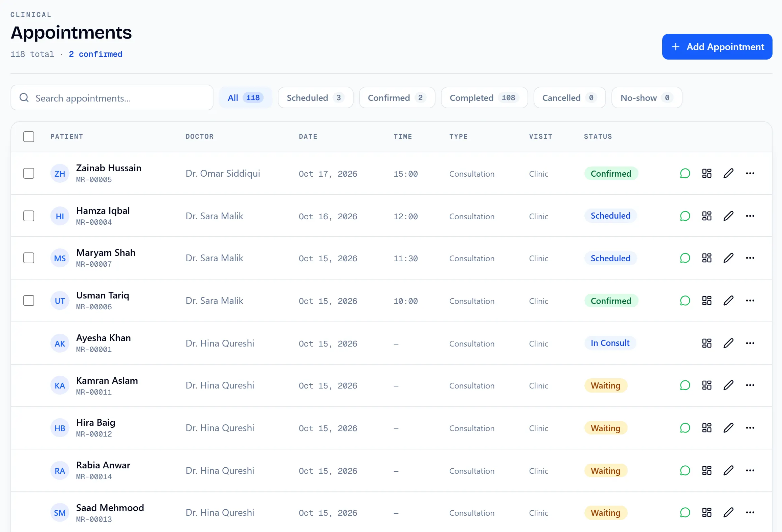Check the Usman Tariq row checkbox
Screen dimensions: 782x532
pos(29,301)
